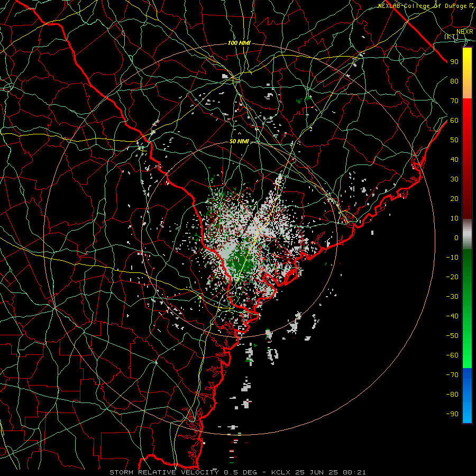Select the 40 knot scale label

454,159
